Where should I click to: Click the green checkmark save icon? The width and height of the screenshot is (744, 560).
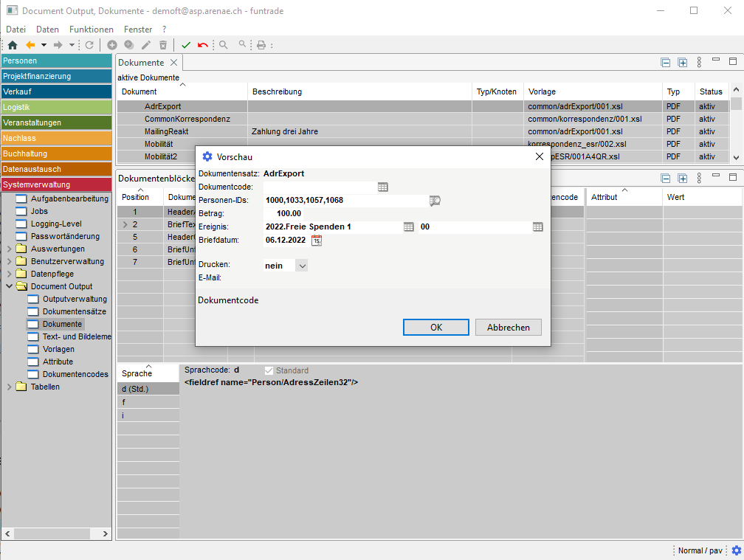[186, 45]
